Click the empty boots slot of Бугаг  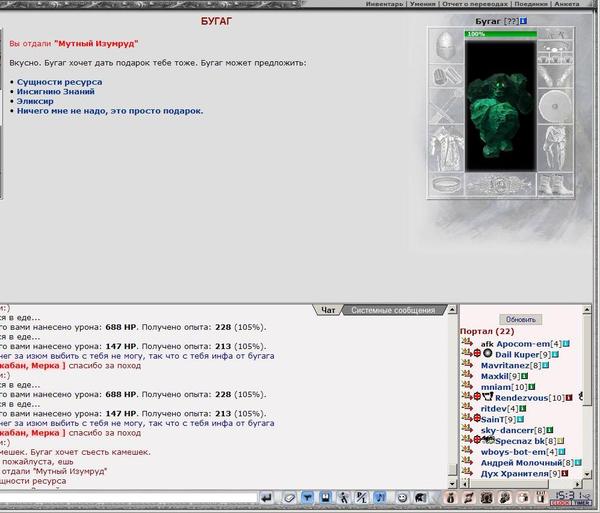click(x=555, y=185)
